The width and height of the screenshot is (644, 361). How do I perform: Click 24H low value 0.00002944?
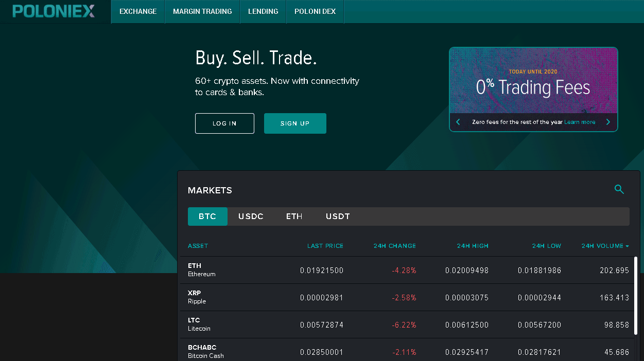[x=539, y=298]
